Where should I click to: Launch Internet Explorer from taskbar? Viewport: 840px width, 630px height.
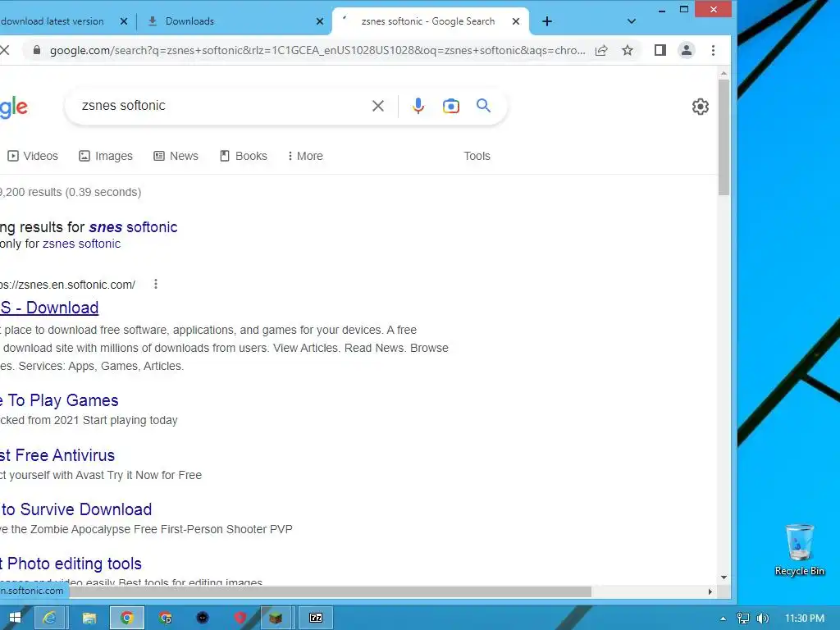click(49, 618)
